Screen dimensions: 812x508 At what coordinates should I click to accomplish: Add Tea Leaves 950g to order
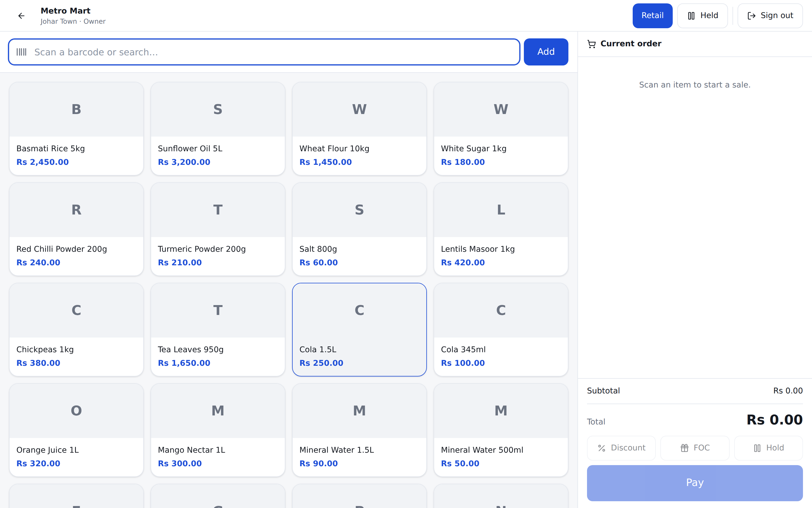pyautogui.click(x=218, y=330)
